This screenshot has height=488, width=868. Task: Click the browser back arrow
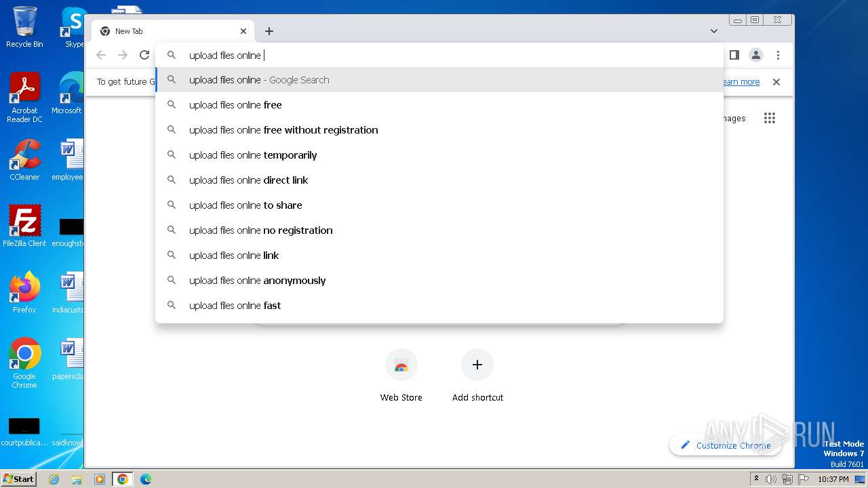click(x=101, y=55)
